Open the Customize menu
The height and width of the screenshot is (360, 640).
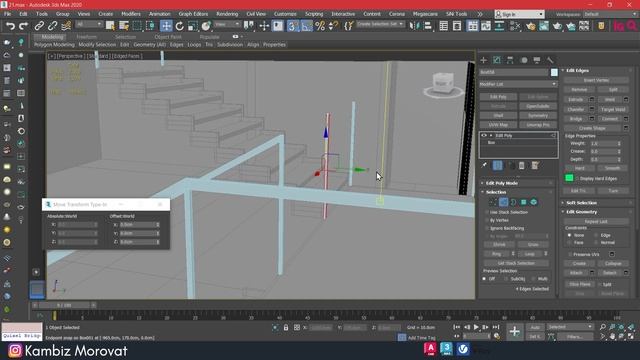285,14
